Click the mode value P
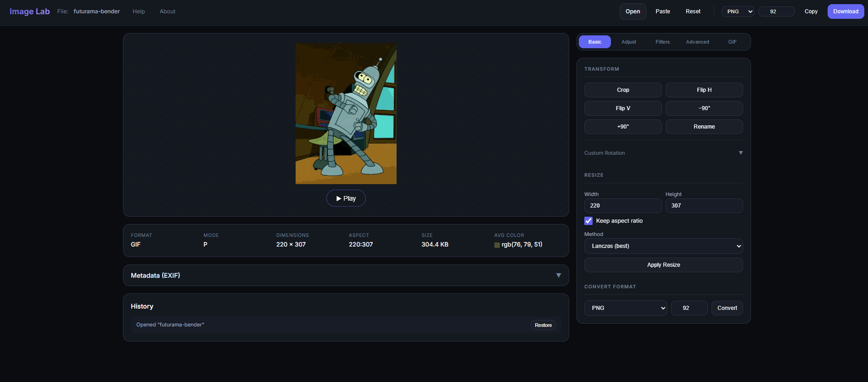Screen dimensions: 868x382 [205, 245]
